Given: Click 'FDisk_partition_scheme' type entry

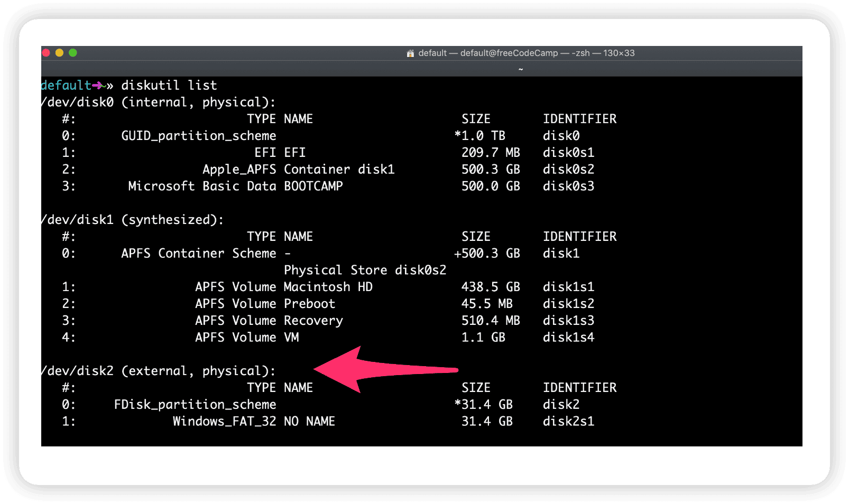Looking at the screenshot, I should (195, 405).
